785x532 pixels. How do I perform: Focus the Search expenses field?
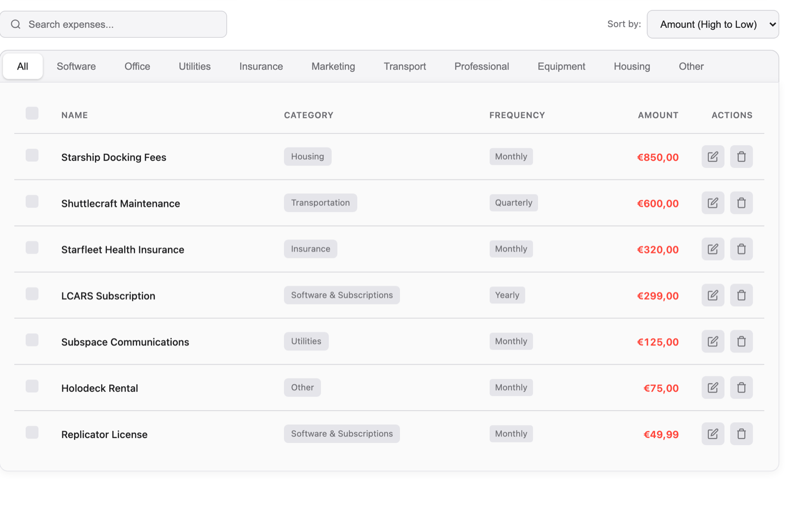point(113,25)
